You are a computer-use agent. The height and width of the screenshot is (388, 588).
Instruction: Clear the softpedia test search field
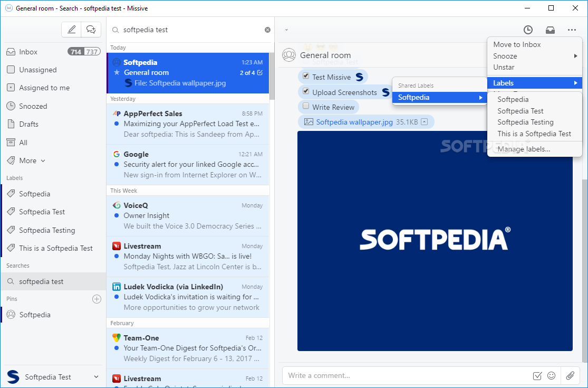coord(267,30)
